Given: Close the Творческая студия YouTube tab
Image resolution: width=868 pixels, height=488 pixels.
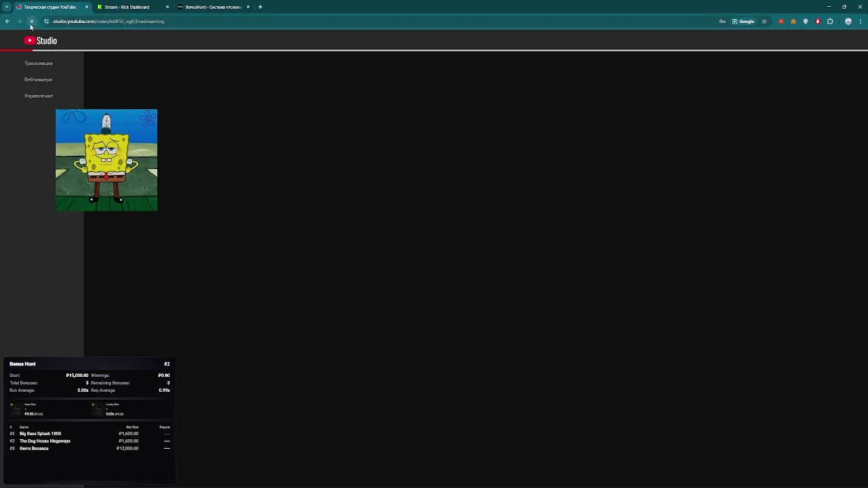Looking at the screenshot, I should tap(87, 7).
